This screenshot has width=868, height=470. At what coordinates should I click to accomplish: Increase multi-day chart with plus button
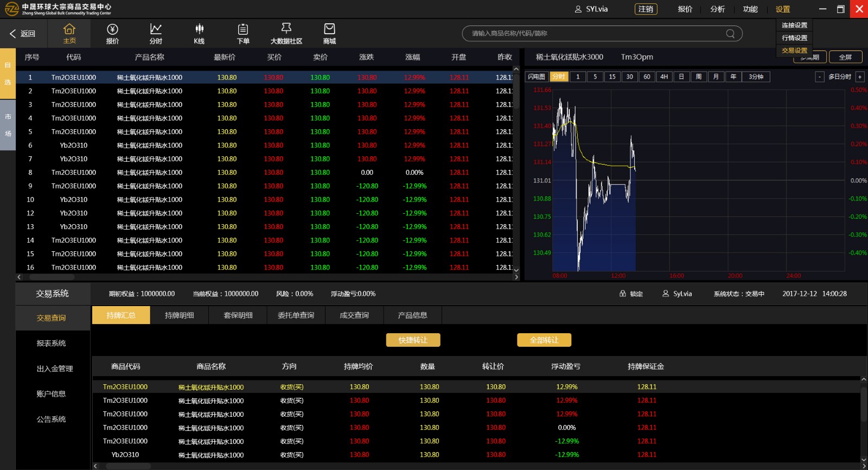click(860, 77)
